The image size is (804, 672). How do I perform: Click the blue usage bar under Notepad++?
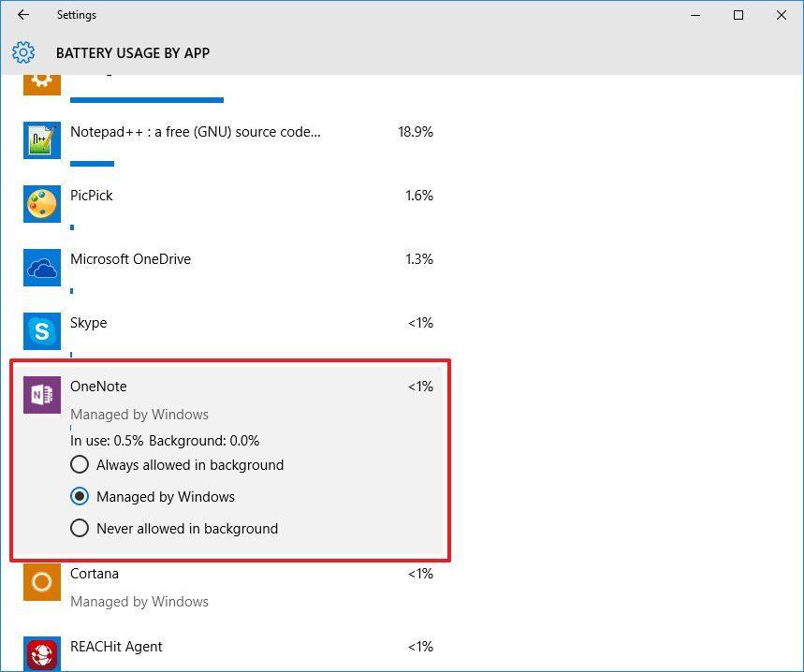pos(92,163)
